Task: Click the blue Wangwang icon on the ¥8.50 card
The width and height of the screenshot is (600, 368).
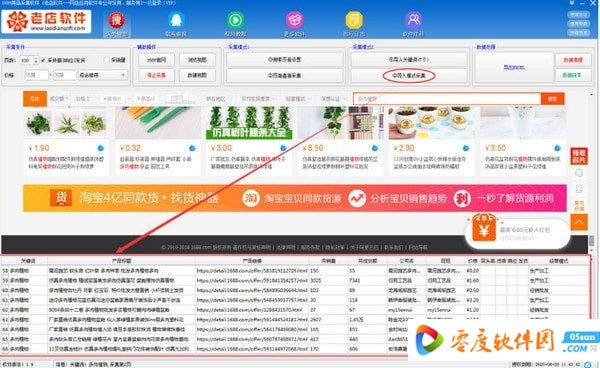Action: pyautogui.click(x=375, y=148)
